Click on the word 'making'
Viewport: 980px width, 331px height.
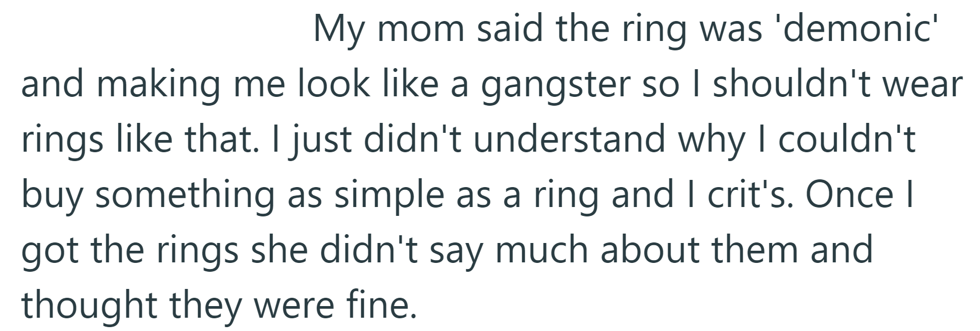pos(159,84)
